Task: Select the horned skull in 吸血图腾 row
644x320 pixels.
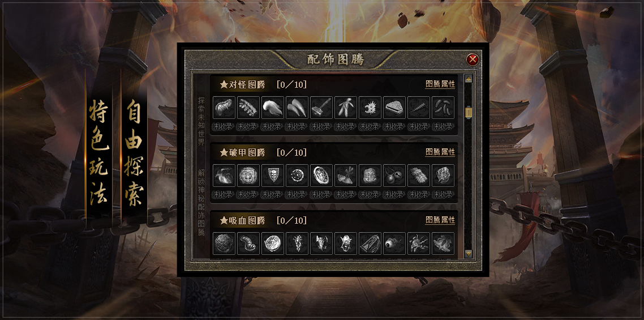Action: (321, 244)
